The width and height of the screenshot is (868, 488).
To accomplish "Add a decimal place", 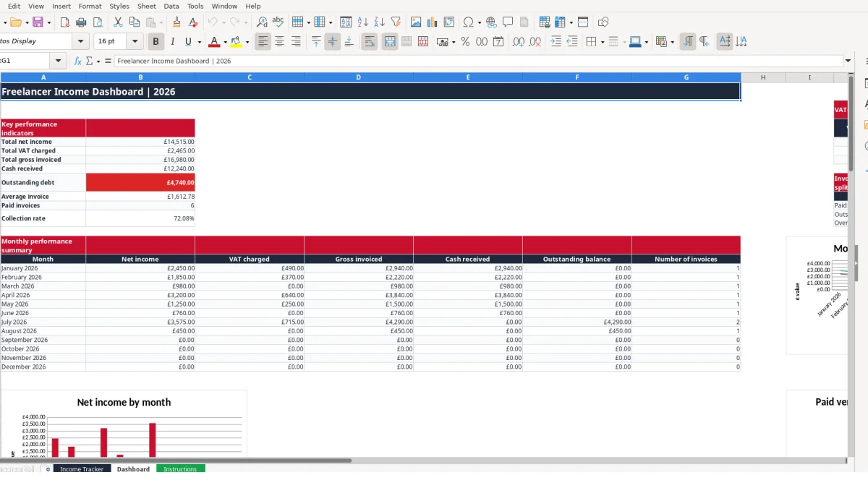I will [x=519, y=42].
